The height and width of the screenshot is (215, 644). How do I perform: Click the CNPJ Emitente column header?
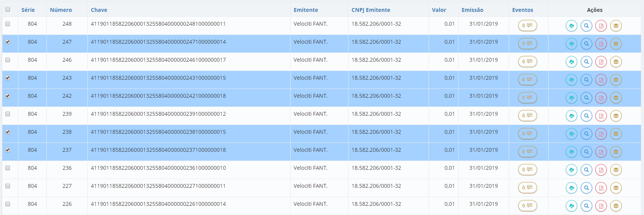371,10
